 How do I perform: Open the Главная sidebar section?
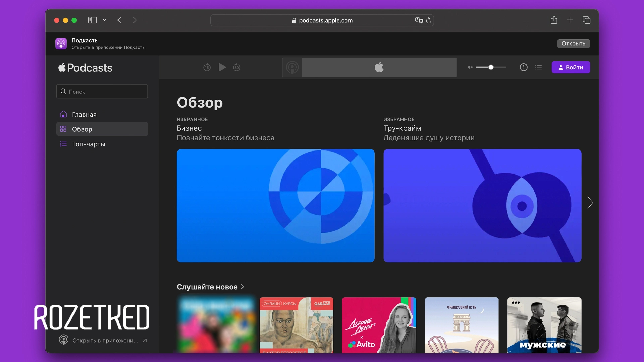[x=102, y=114]
